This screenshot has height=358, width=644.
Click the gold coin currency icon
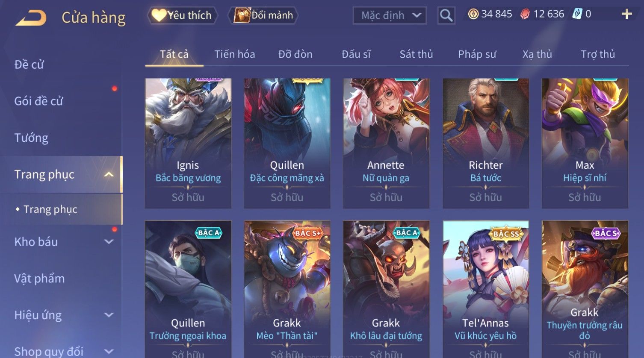(473, 14)
